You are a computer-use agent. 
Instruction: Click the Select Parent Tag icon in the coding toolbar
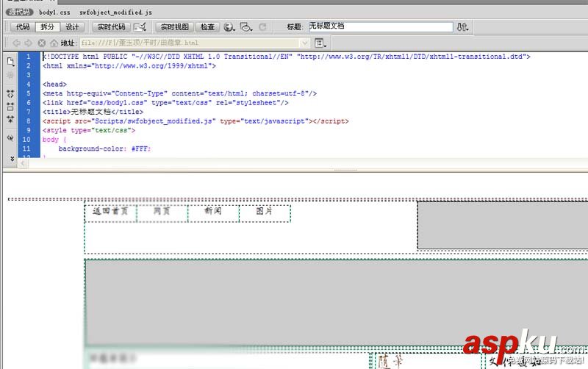pos(10,138)
